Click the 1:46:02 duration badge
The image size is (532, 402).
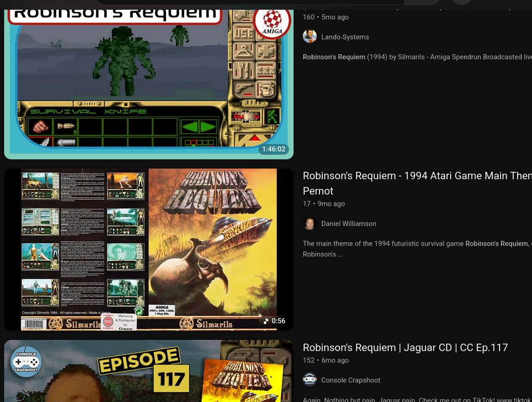(x=274, y=149)
